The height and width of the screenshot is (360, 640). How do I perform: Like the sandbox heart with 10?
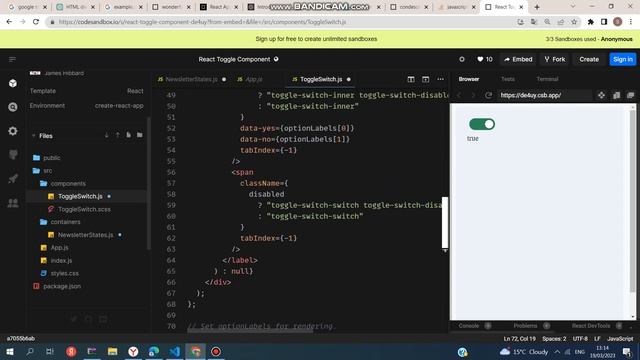(x=484, y=59)
